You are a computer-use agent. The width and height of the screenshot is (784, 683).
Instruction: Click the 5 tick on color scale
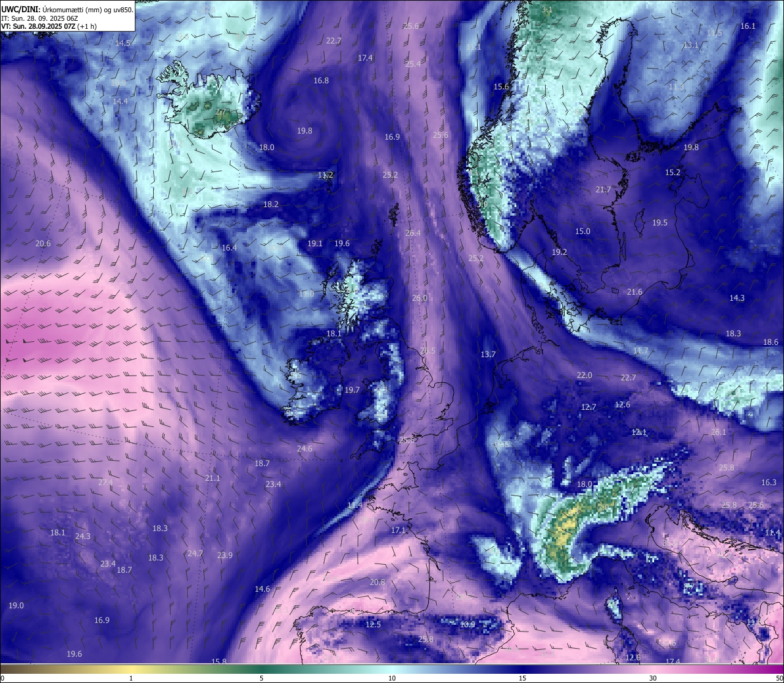pyautogui.click(x=262, y=677)
